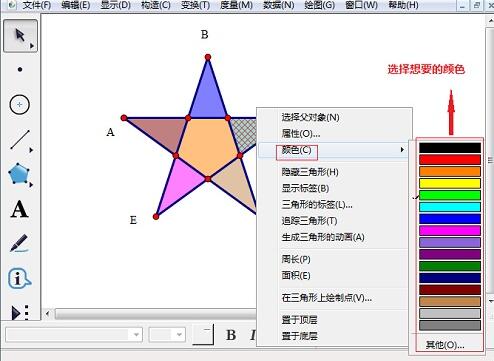This screenshot has width=494, height=361.
Task: Open the 显示(D) menu
Action: pos(115,5)
